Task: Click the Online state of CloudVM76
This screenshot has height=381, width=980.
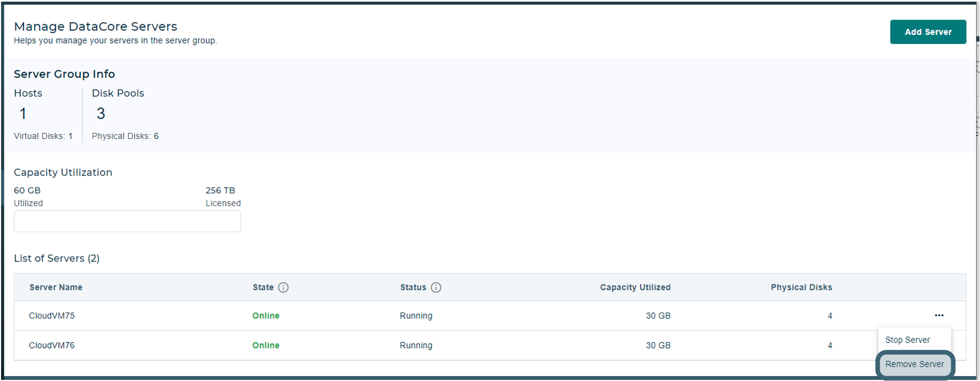Action: tap(266, 345)
